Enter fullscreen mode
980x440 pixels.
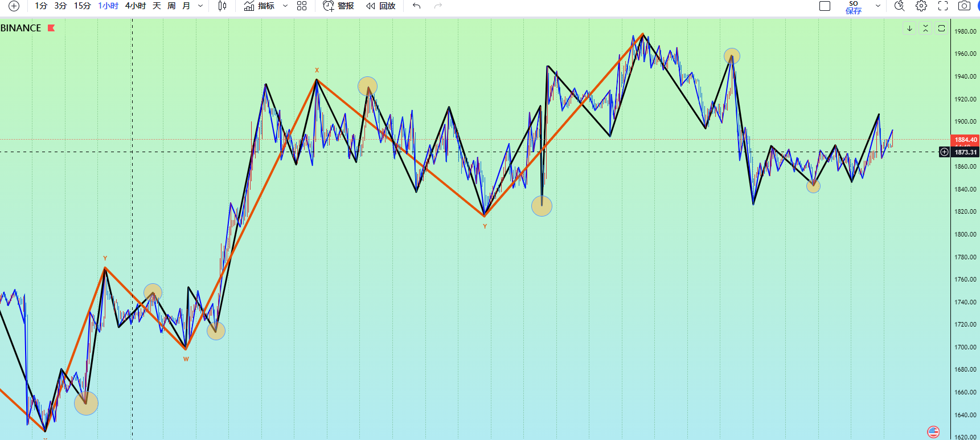[x=943, y=6]
